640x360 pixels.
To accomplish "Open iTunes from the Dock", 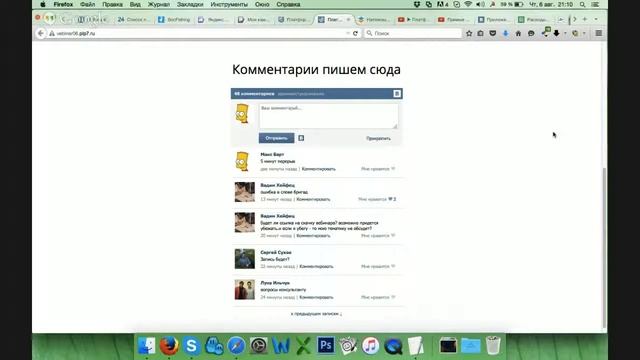I will (370, 346).
